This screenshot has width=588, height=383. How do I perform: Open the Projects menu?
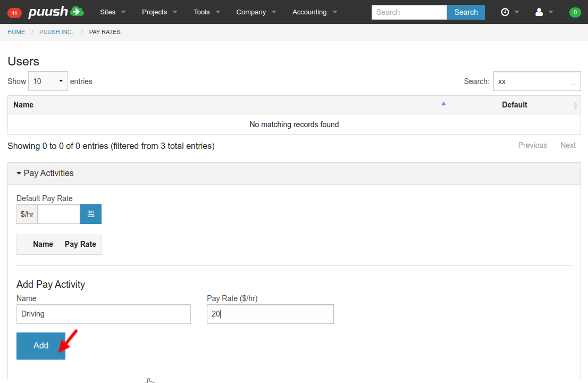click(159, 12)
